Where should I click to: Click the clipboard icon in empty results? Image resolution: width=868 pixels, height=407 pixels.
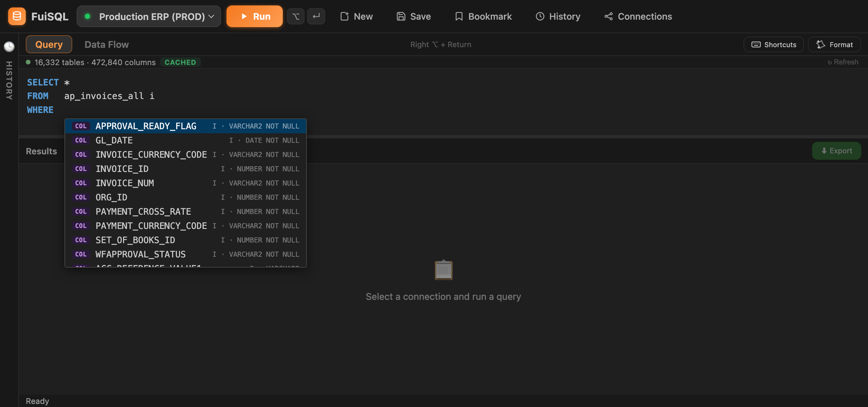[x=443, y=270]
